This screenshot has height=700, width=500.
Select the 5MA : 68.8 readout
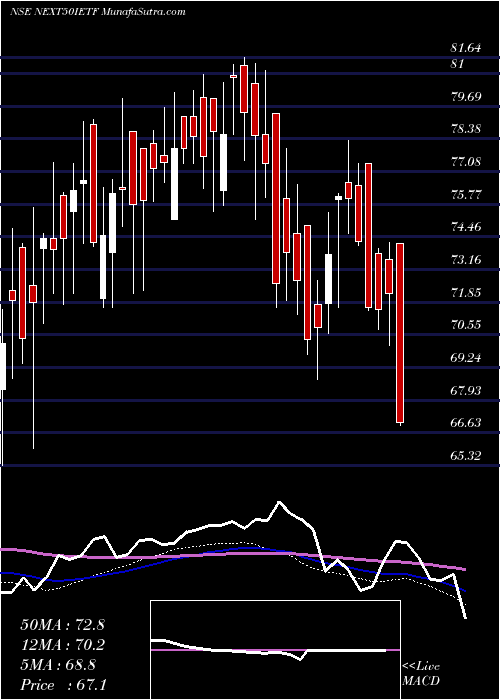58,665
